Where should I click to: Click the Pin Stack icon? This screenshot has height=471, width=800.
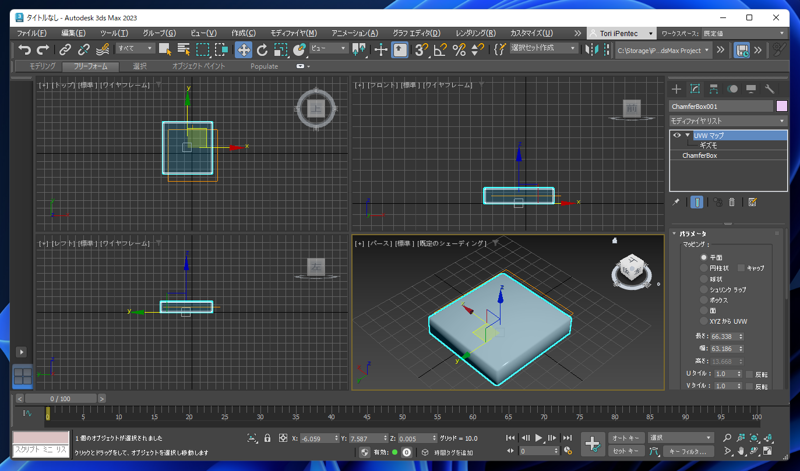676,202
